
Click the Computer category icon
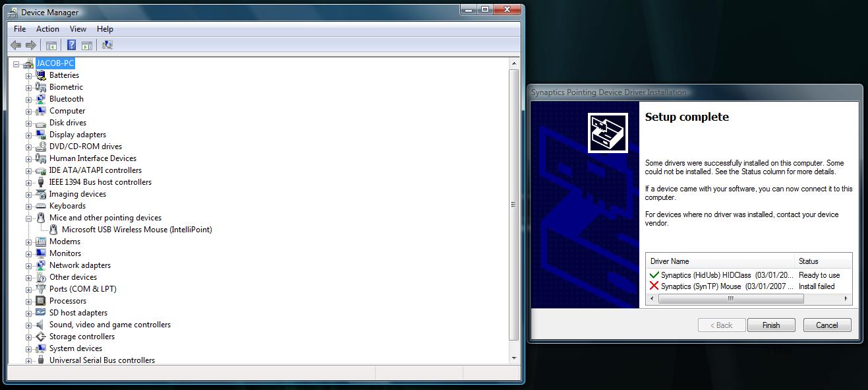[41, 111]
